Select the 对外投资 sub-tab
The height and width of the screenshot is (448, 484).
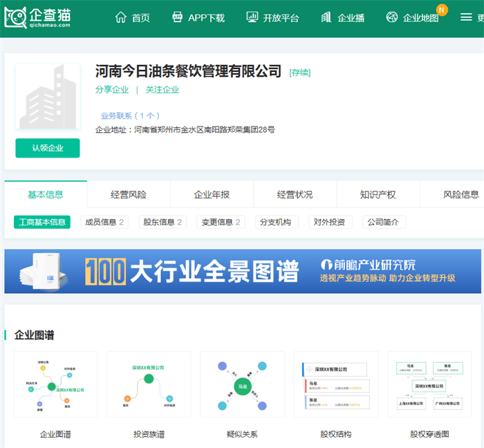coord(331,222)
